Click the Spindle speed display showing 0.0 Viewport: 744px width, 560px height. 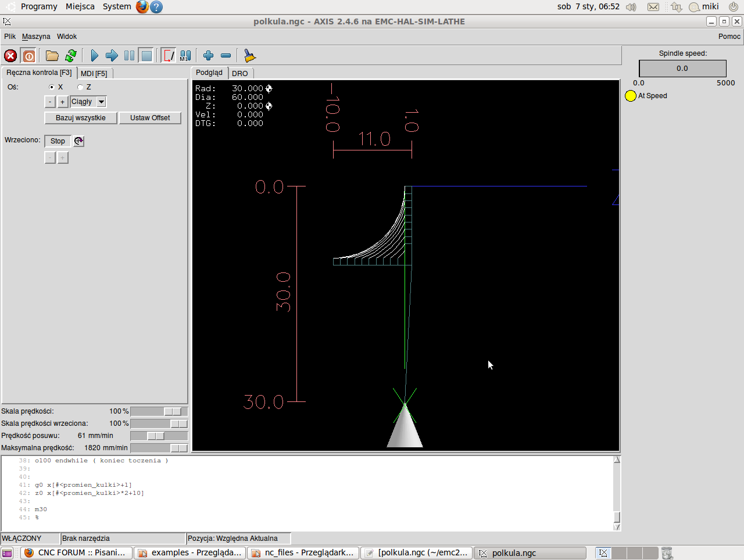682,69
